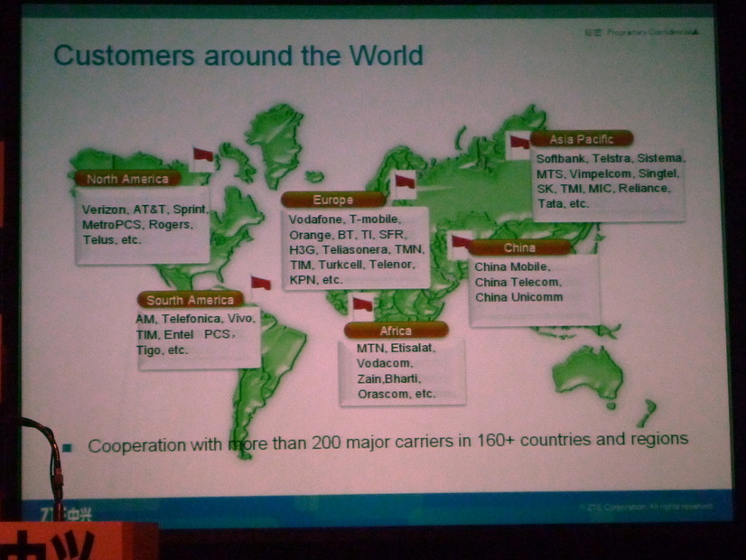Click the slide title 'Customers around the World'
Image resolution: width=746 pixels, height=560 pixels.
click(x=238, y=55)
